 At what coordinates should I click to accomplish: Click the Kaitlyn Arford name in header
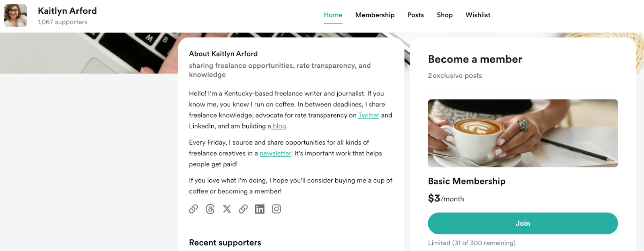click(67, 11)
